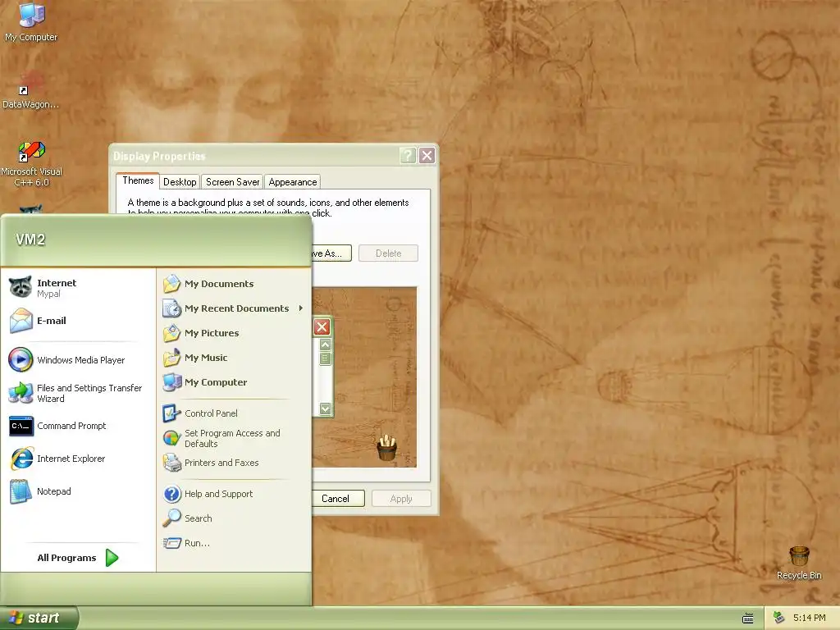Viewport: 840px width, 630px height.
Task: Click theme preview scrollbar up arrow
Action: coord(325,345)
